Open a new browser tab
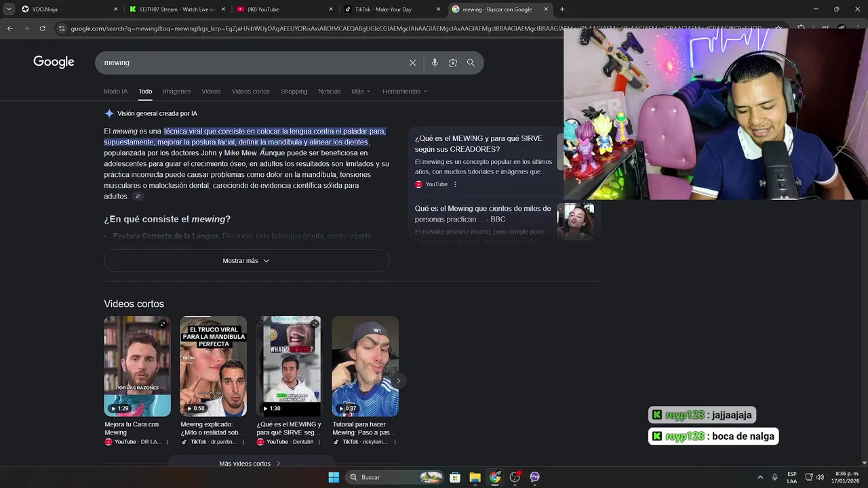 pyautogui.click(x=562, y=9)
